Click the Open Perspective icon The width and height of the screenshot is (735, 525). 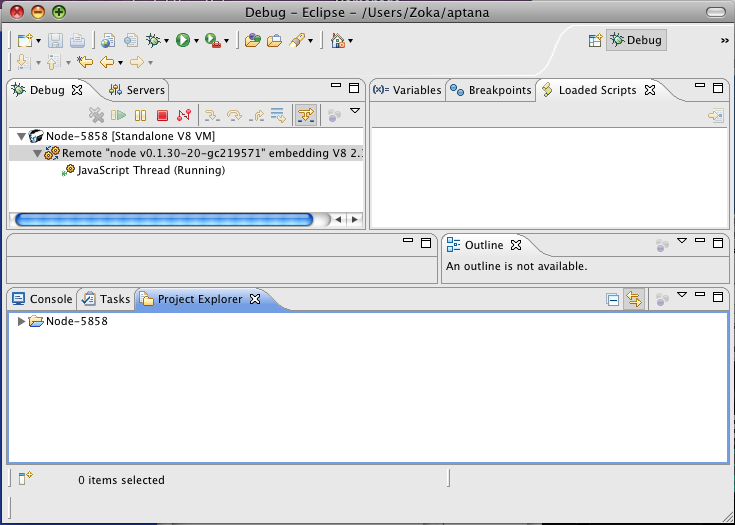595,40
